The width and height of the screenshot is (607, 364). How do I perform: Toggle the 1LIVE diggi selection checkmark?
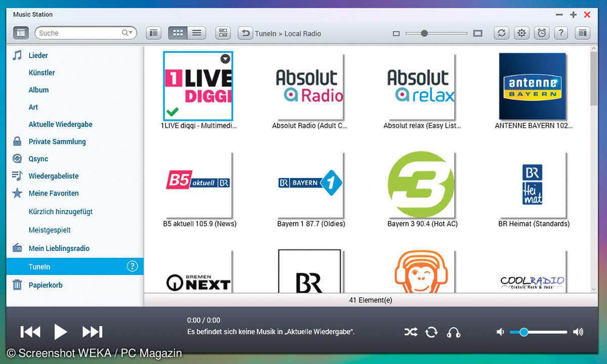pos(172,112)
